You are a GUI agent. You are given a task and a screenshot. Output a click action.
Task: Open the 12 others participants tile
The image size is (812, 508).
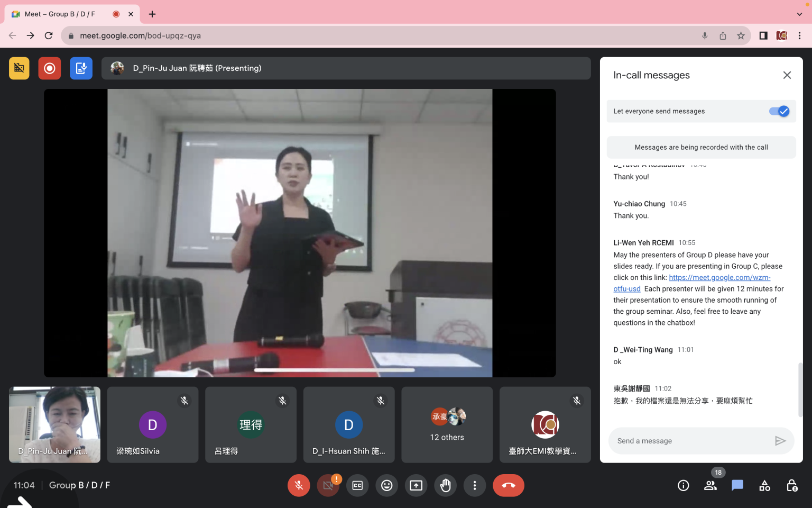click(x=447, y=424)
